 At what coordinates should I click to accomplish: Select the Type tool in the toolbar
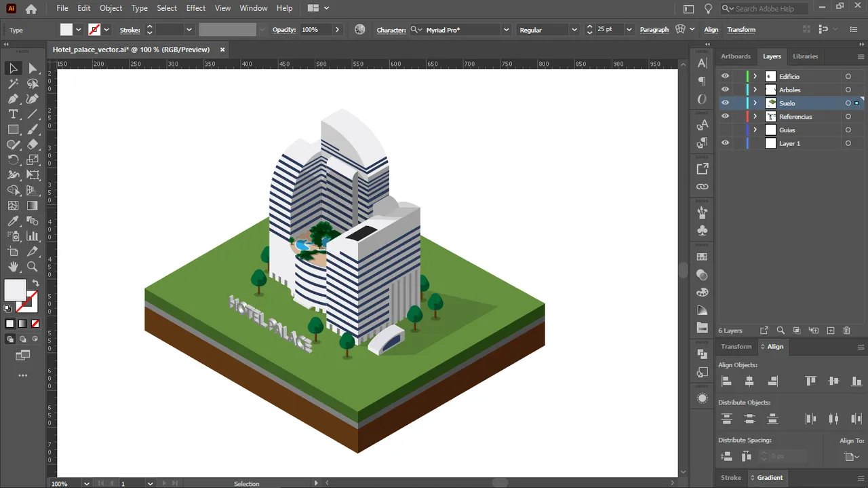(x=13, y=114)
